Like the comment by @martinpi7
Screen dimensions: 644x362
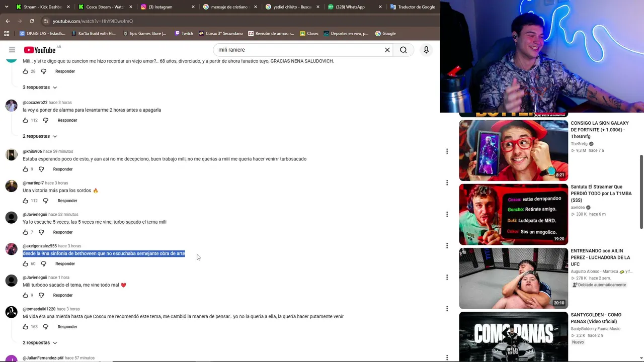click(x=26, y=201)
